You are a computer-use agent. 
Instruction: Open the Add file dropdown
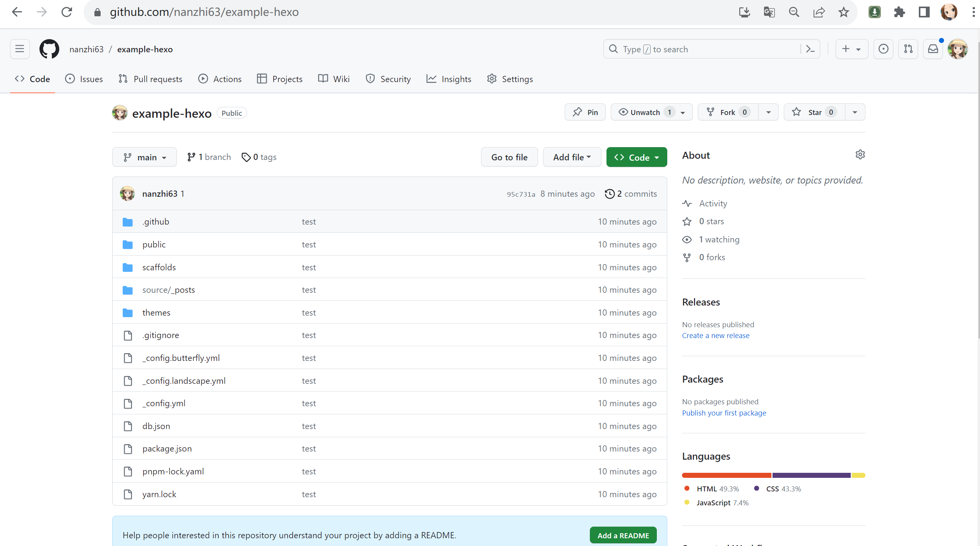(x=572, y=157)
